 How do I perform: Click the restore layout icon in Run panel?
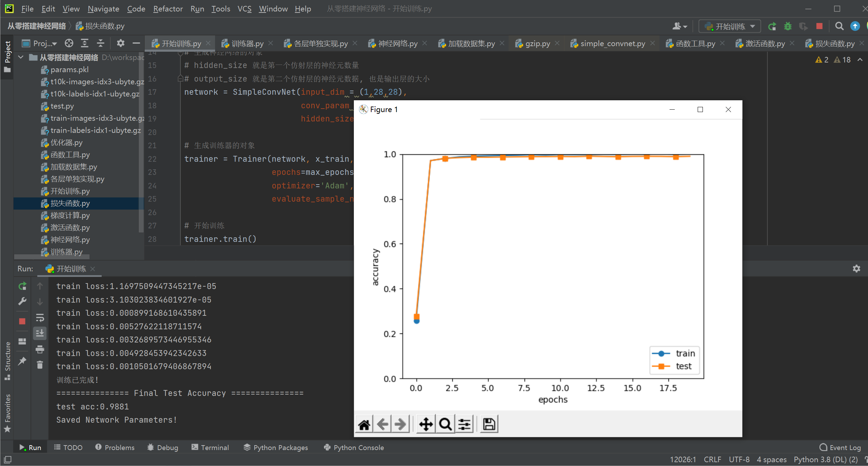point(22,341)
